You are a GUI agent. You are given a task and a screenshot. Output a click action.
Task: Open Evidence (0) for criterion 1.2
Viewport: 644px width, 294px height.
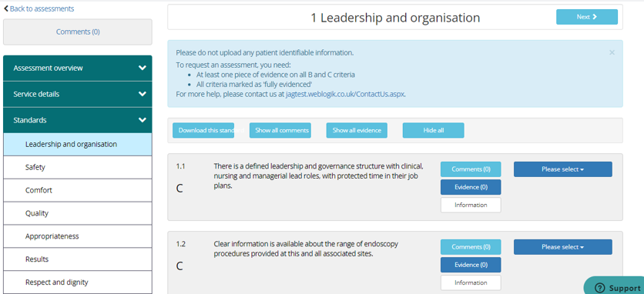[471, 265]
